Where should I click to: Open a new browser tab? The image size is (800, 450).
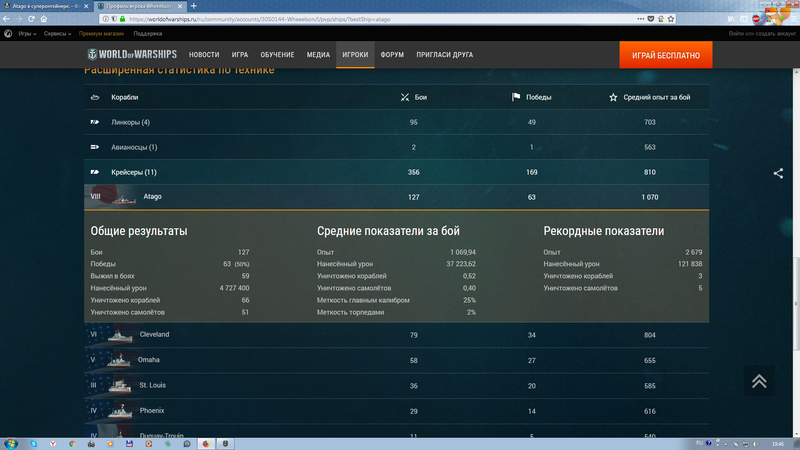pos(194,6)
